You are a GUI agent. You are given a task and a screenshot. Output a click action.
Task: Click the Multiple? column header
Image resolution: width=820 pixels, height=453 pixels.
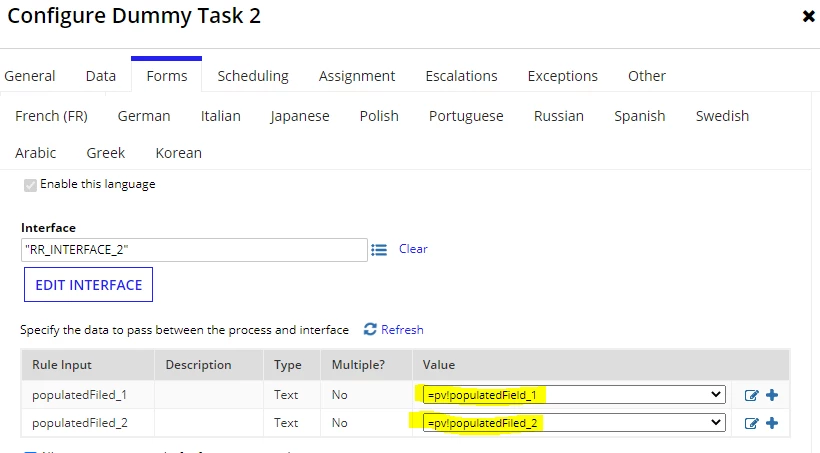click(x=366, y=365)
